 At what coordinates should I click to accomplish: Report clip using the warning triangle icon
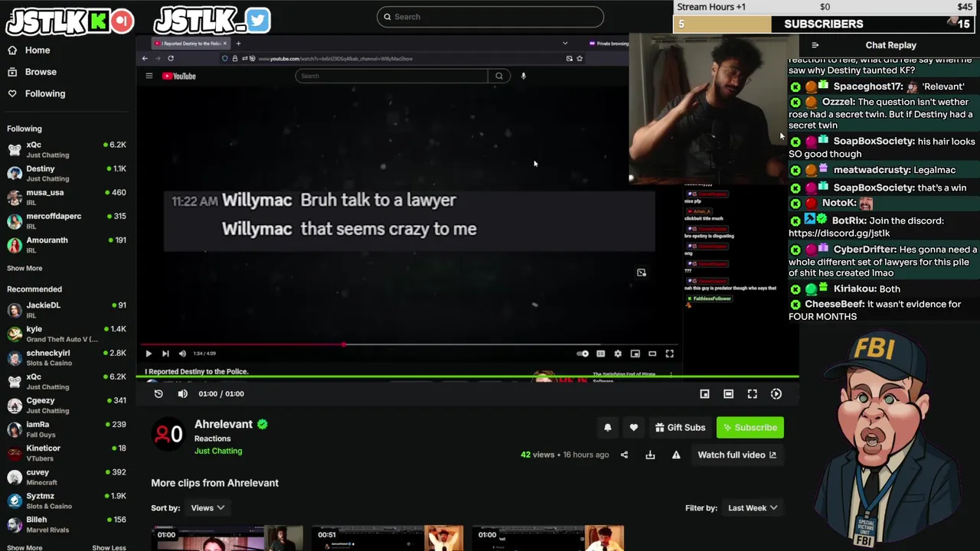676,455
